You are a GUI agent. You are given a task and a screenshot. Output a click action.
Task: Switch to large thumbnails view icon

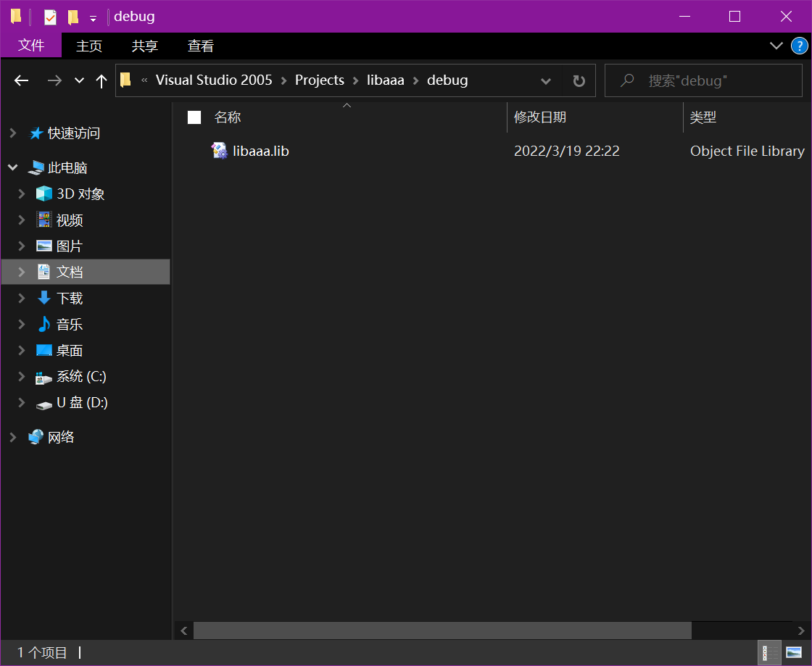tap(794, 652)
